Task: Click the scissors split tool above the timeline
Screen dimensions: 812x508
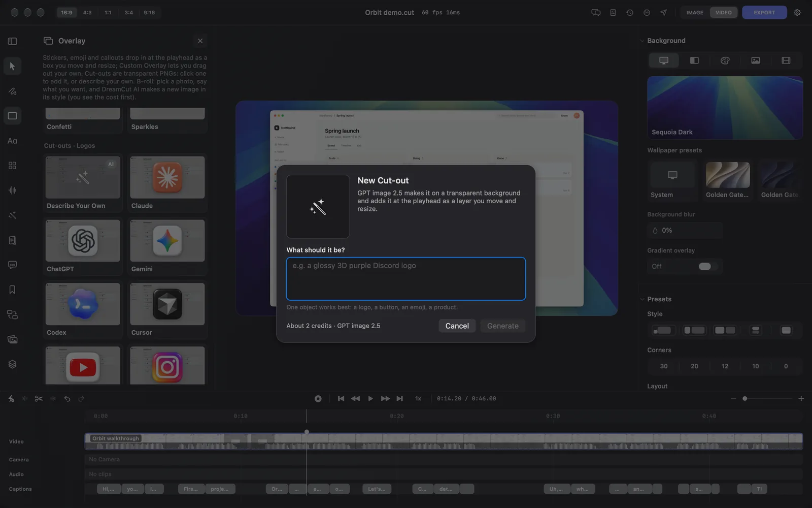Action: (39, 399)
